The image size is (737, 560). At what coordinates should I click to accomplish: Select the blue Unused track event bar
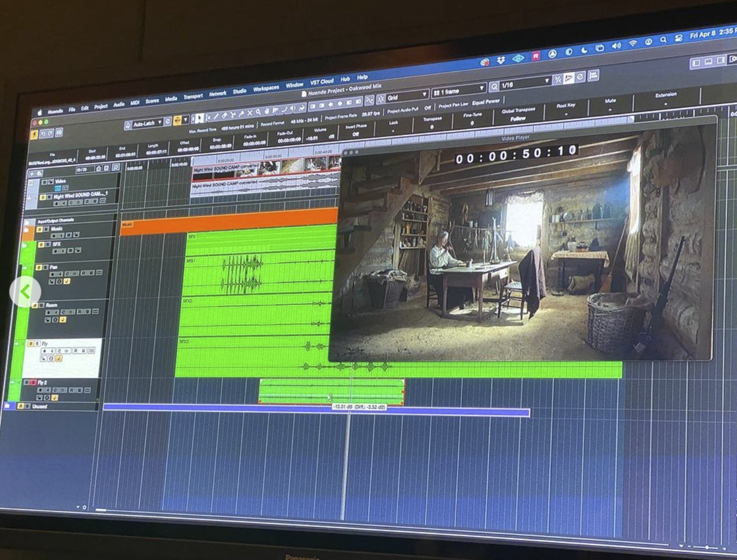pyautogui.click(x=316, y=410)
